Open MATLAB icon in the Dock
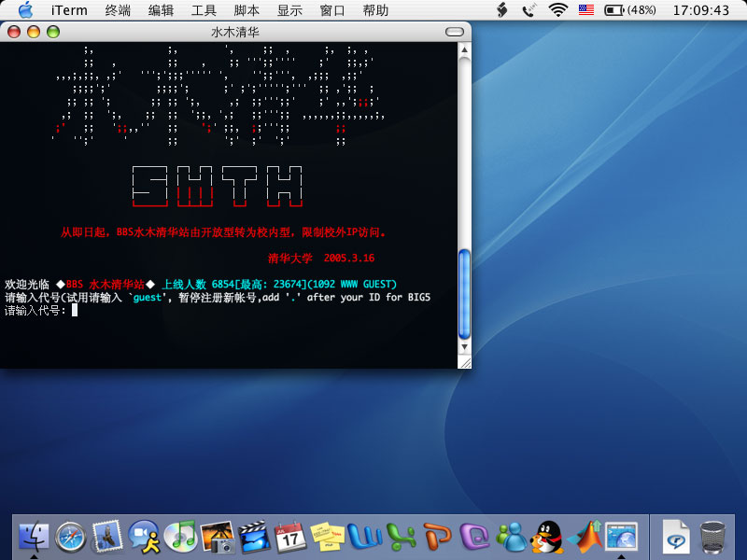The image size is (747, 560). tap(585, 536)
